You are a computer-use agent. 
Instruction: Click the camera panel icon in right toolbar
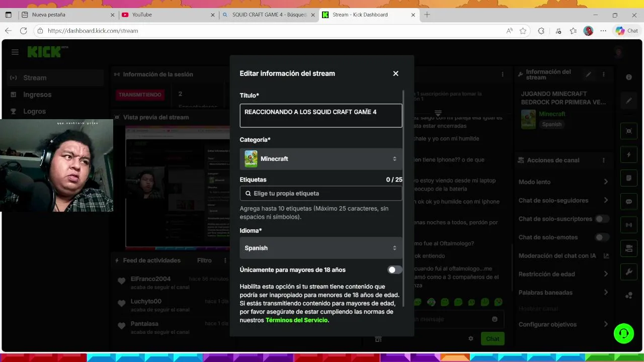pos(629,248)
